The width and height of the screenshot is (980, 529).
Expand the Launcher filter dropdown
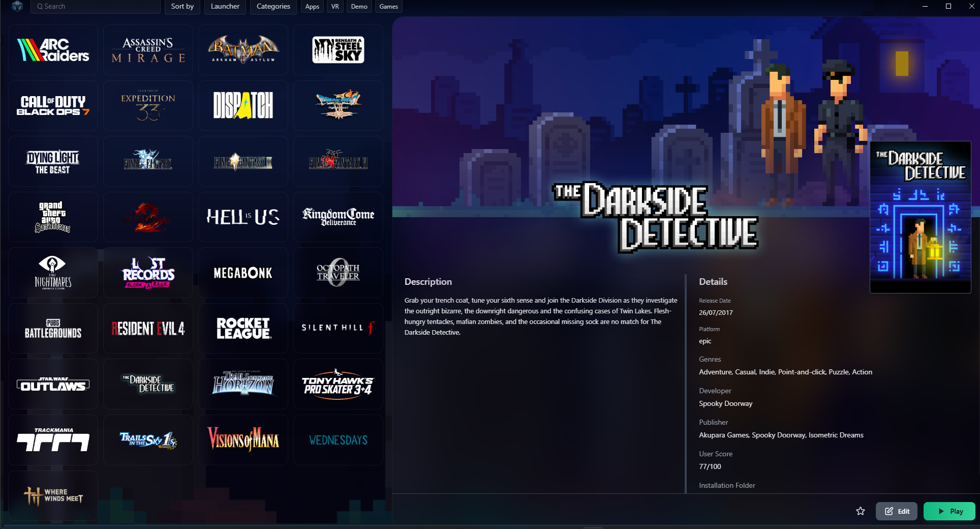coord(225,7)
